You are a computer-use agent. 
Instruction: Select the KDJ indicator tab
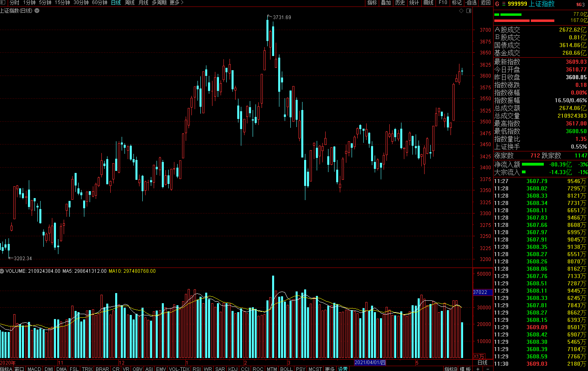pos(233,369)
